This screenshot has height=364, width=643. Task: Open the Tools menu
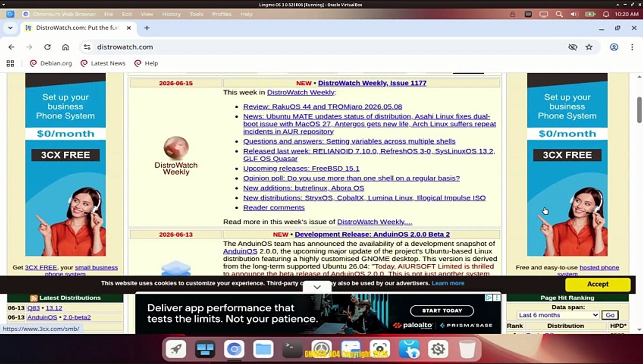(x=196, y=14)
